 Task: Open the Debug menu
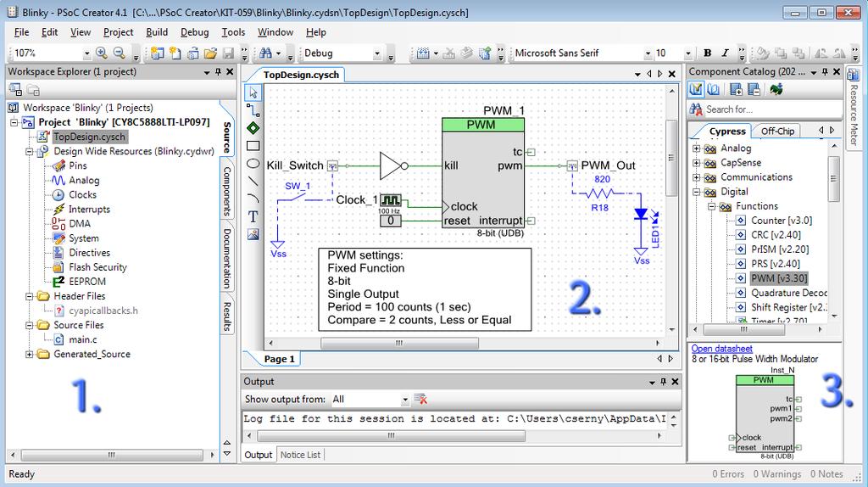(194, 32)
